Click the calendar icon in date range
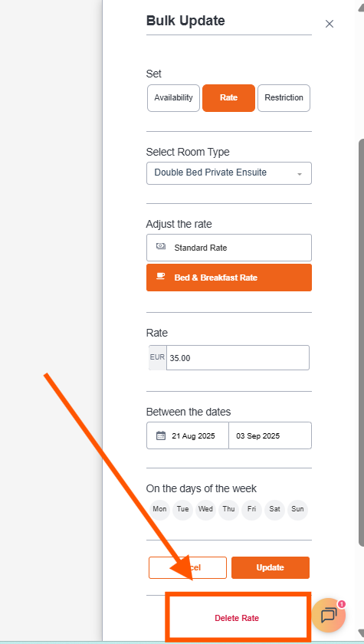 coord(161,435)
